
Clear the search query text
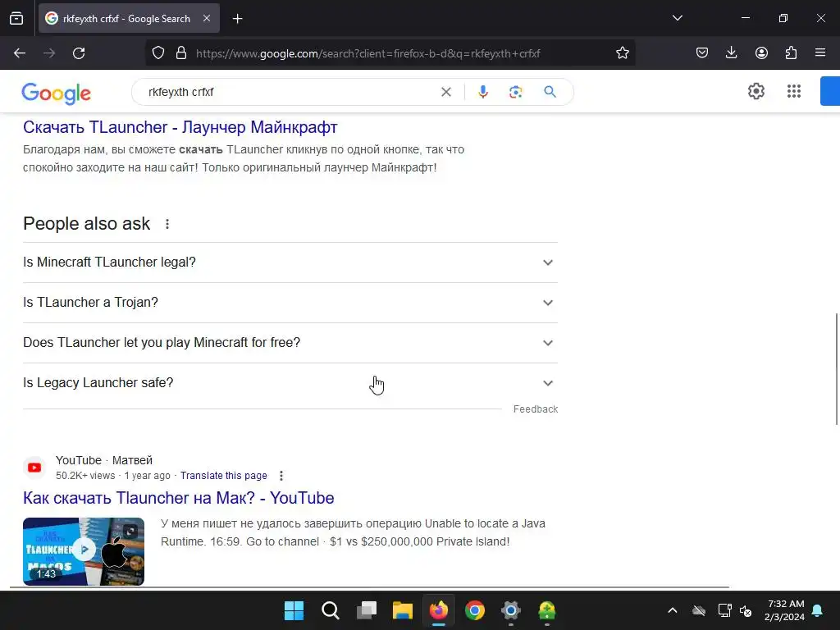[x=445, y=92]
